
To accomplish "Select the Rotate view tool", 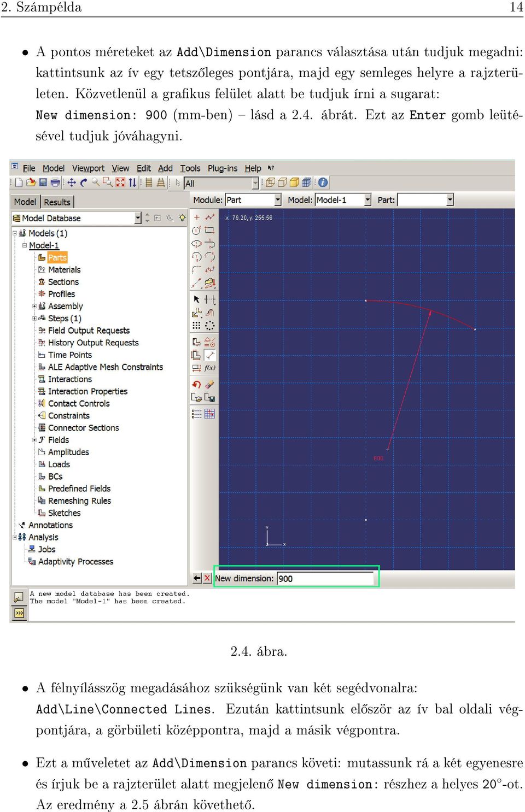I will tap(84, 183).
